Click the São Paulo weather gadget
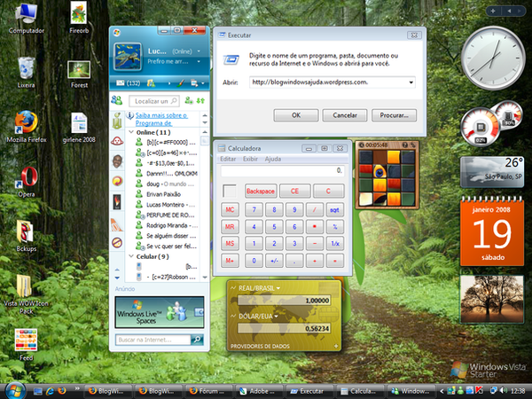Screen dimensions: 532x399 pyautogui.click(x=492, y=172)
